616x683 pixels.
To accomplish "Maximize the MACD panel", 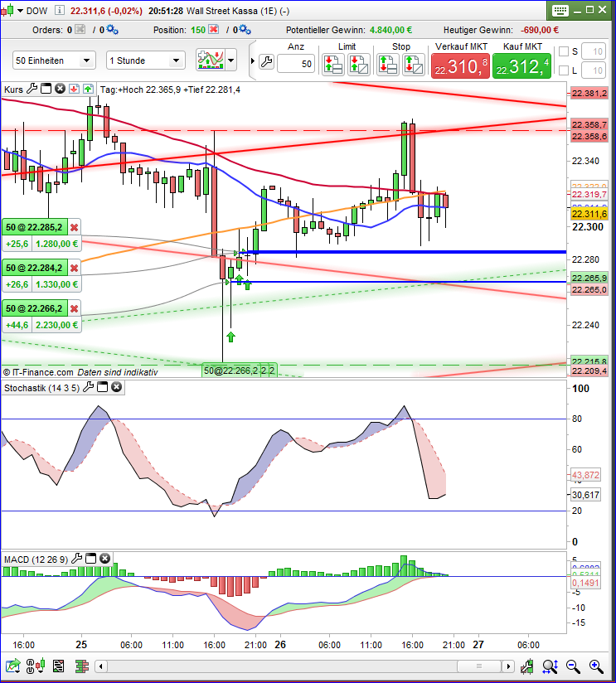I will pyautogui.click(x=90, y=559).
